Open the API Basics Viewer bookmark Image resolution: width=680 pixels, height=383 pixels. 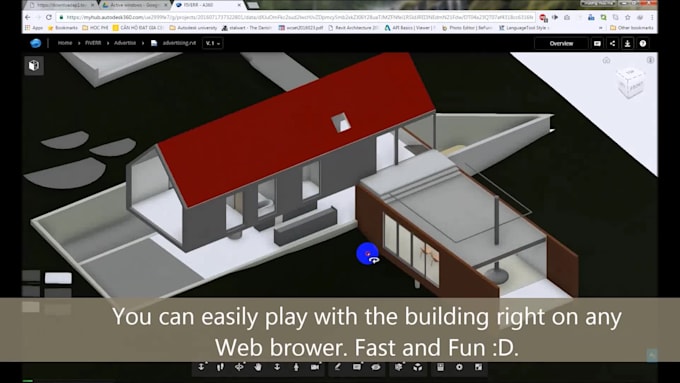[409, 28]
